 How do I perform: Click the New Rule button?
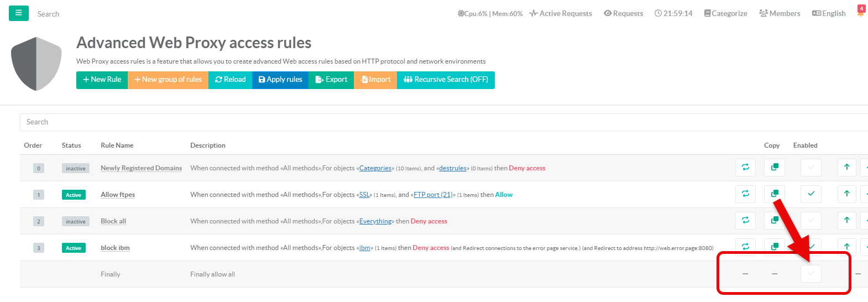[102, 80]
